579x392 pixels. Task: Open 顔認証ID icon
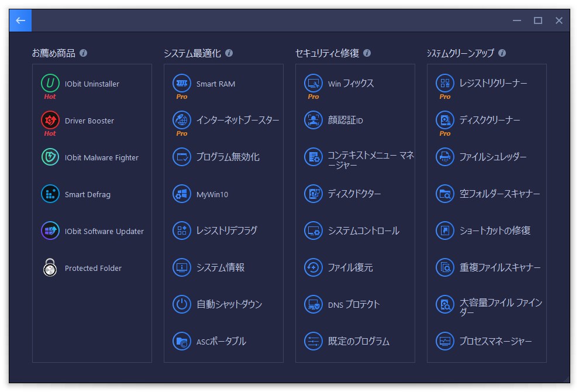[313, 120]
